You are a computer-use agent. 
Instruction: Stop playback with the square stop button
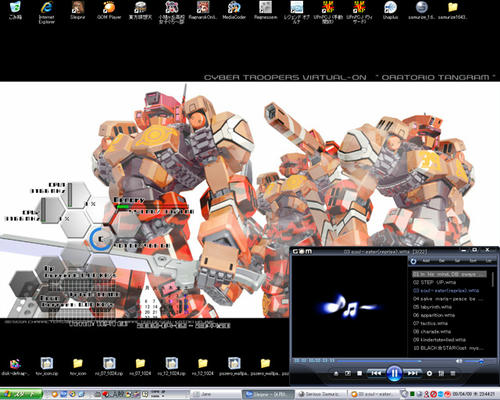pyautogui.click(x=359, y=373)
